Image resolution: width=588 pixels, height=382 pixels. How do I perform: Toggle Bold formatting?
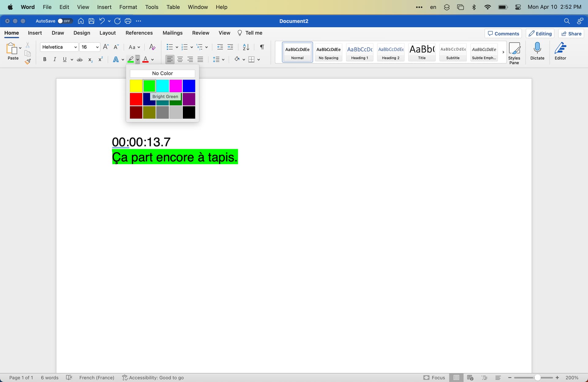[45, 59]
